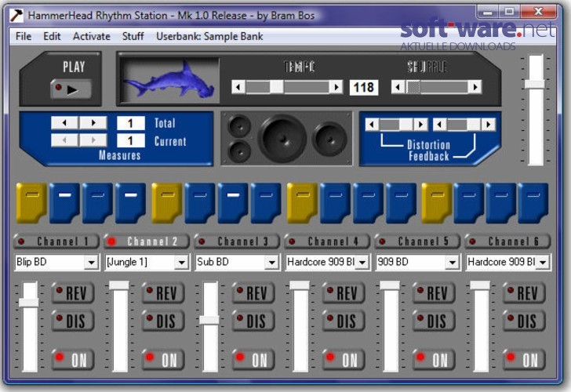Decrease distortion with left arrow
The image size is (571, 392).
click(372, 125)
